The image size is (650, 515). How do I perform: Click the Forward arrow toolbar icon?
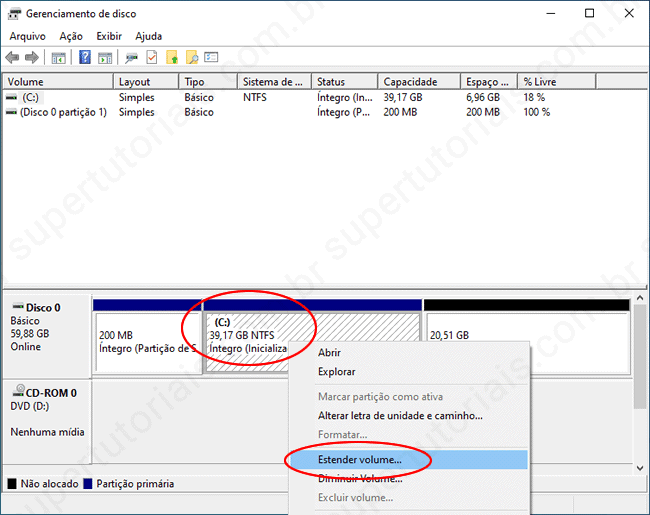(x=32, y=57)
